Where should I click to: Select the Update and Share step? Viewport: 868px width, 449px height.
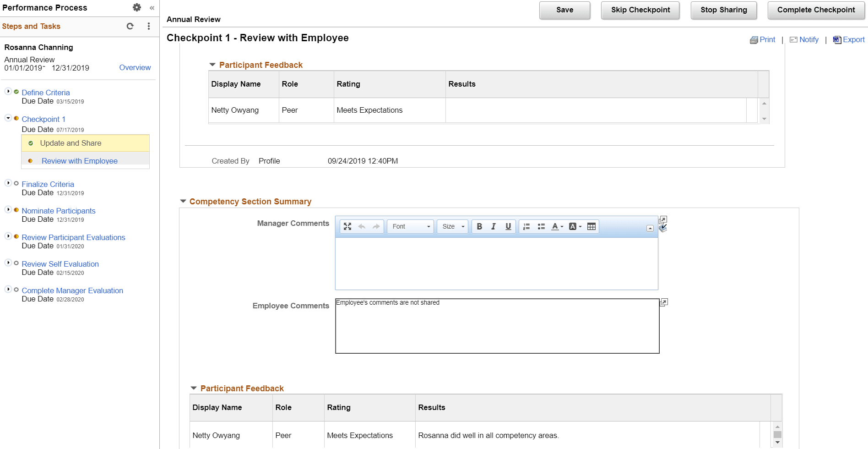(x=71, y=143)
